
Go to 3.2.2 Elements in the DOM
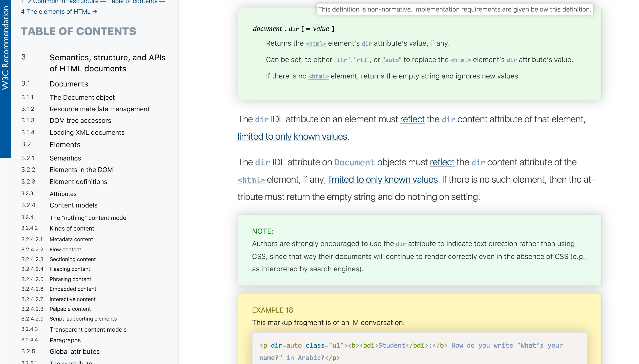(x=81, y=170)
